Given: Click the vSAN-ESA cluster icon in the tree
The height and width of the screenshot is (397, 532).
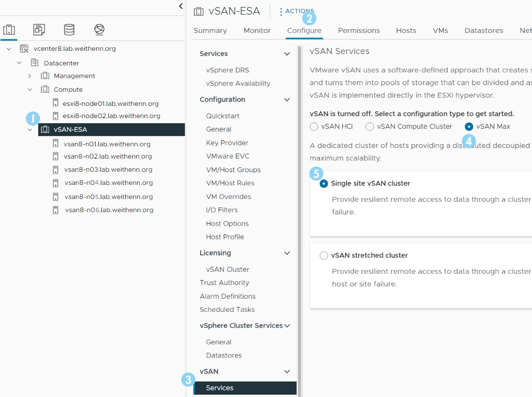Looking at the screenshot, I should pos(45,129).
